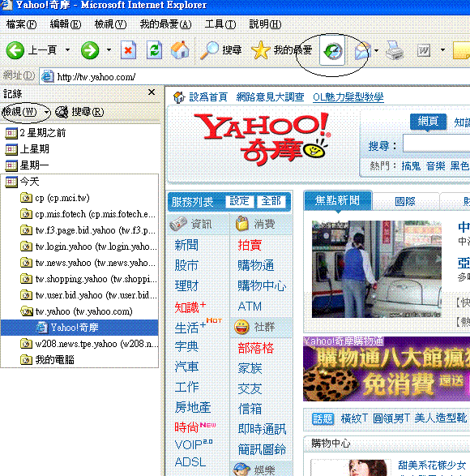470x476 pixels.
Task: Click the Edit with Word icon
Action: (424, 50)
